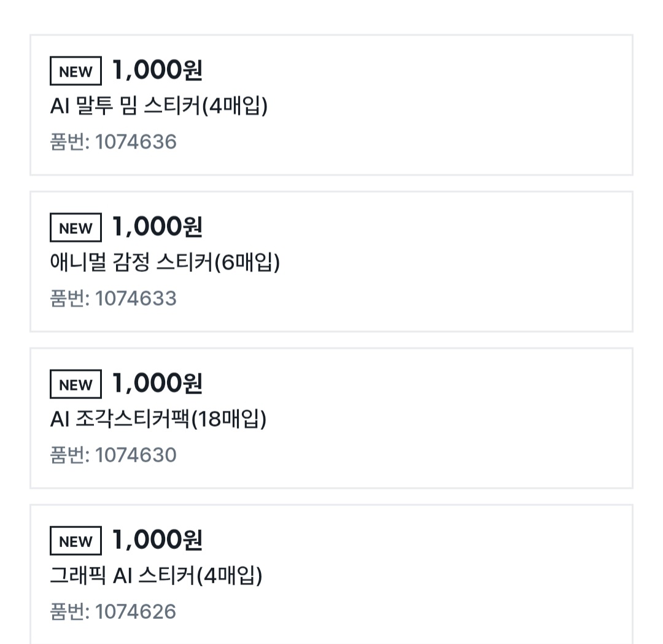This screenshot has height=644, width=663.
Task: Click NEW badge on 애니멀 감정 스티커
Action: [76, 228]
